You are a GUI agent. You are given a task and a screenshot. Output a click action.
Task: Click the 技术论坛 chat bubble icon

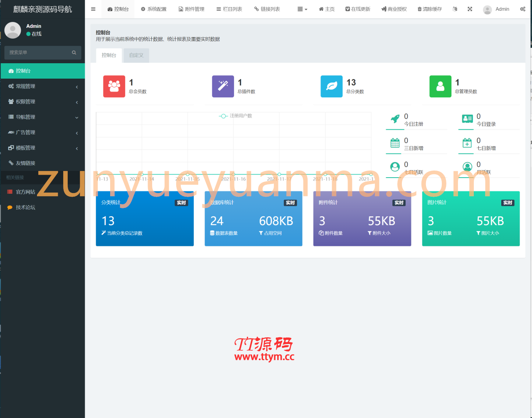pyautogui.click(x=10, y=207)
